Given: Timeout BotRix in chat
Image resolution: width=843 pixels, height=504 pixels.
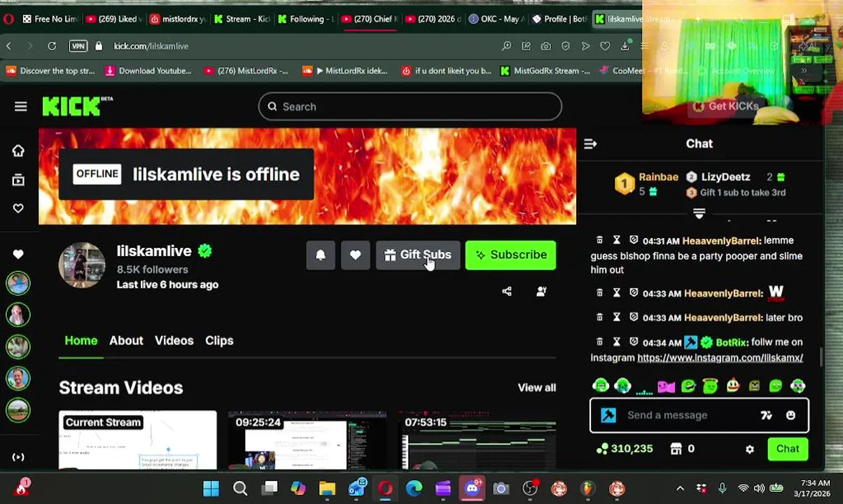Looking at the screenshot, I should point(617,342).
